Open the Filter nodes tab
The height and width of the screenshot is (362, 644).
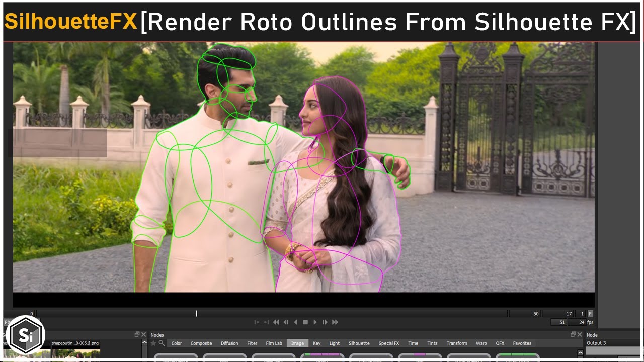[x=252, y=343]
